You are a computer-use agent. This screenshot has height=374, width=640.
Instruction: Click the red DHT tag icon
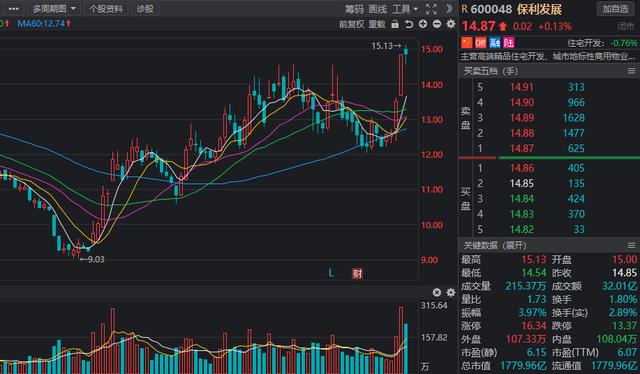pyautogui.click(x=481, y=42)
